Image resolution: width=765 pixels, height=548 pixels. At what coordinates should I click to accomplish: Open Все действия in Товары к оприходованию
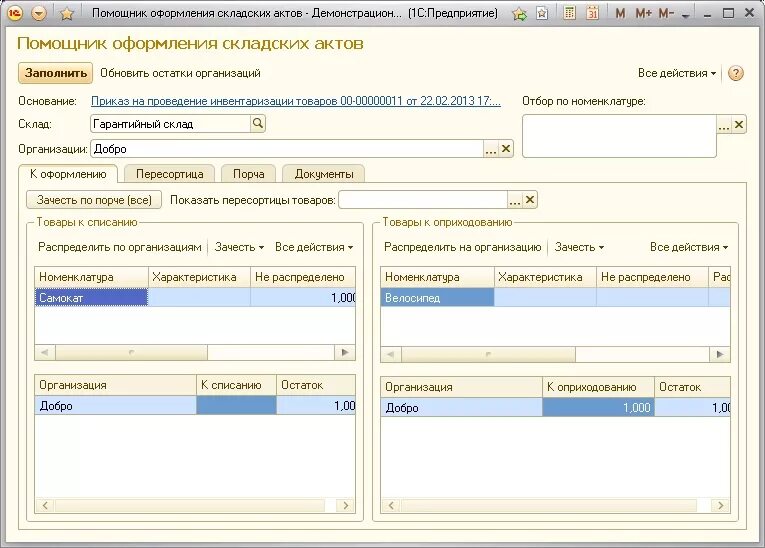point(689,247)
